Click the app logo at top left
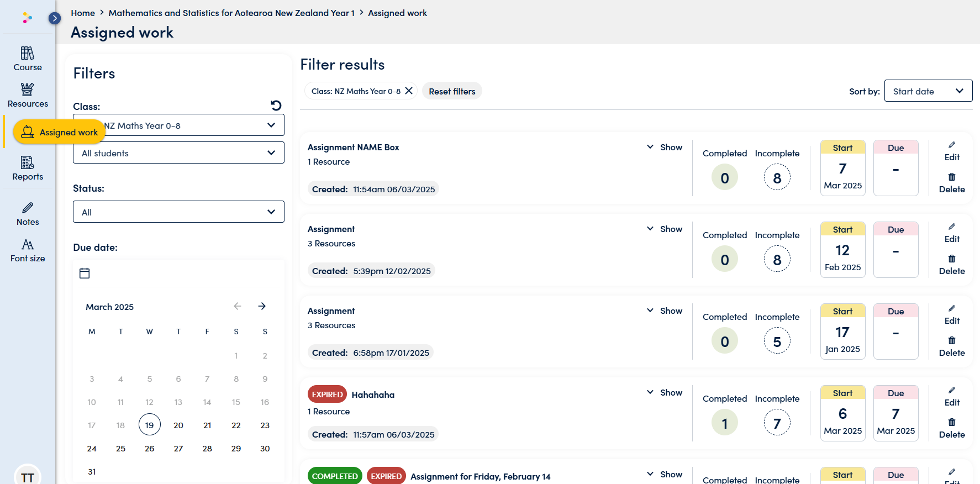980x484 pixels. pyautogui.click(x=27, y=18)
